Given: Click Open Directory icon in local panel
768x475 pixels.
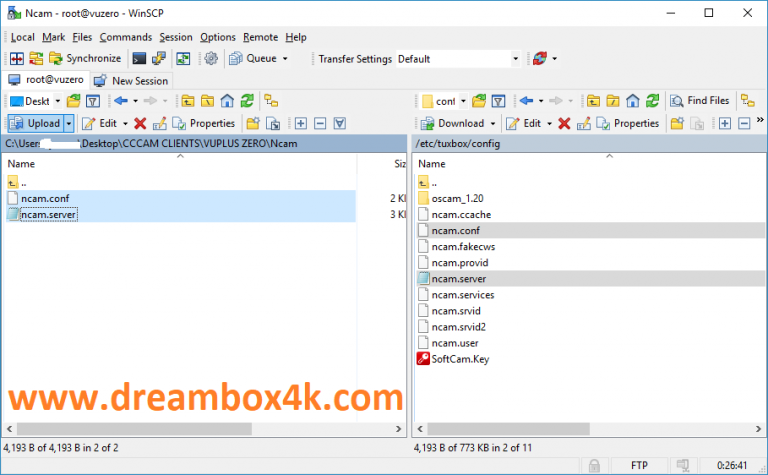Looking at the screenshot, I should point(73,101).
